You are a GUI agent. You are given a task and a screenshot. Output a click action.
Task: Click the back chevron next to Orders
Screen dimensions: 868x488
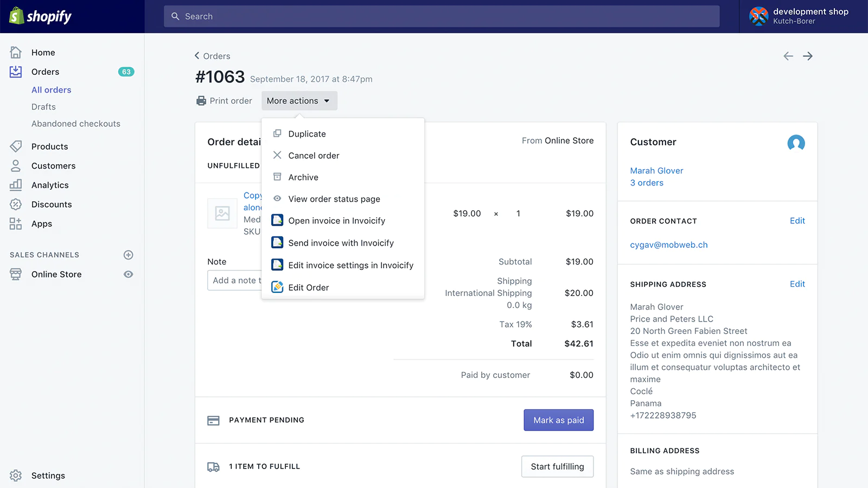point(197,55)
